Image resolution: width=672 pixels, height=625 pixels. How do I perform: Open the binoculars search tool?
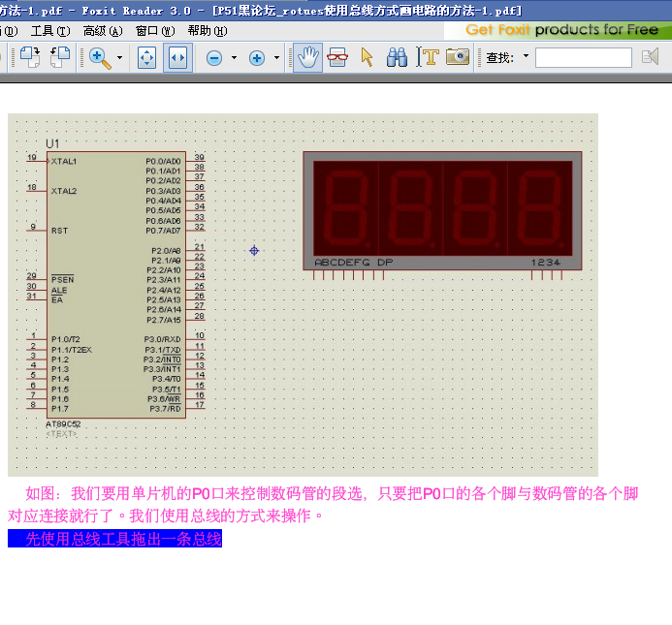point(397,57)
